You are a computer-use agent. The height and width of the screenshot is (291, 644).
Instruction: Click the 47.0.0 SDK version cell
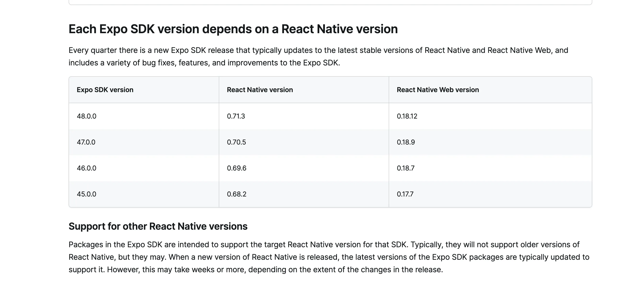86,142
